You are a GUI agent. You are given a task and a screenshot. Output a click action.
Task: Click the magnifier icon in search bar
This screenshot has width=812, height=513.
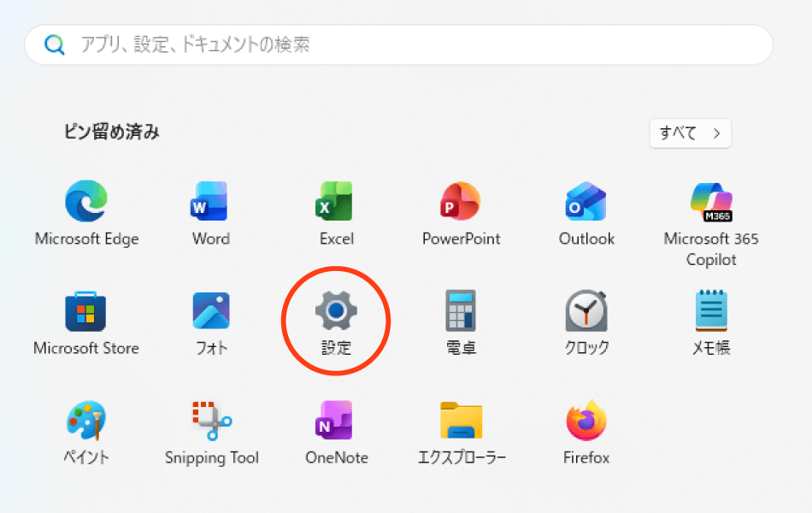[x=55, y=44]
